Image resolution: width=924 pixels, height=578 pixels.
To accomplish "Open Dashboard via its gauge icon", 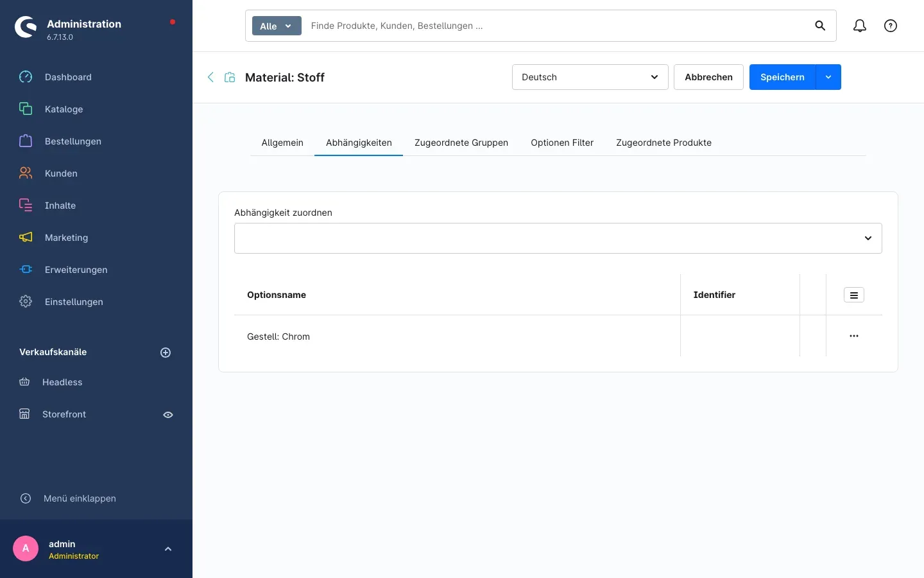I will click(26, 77).
